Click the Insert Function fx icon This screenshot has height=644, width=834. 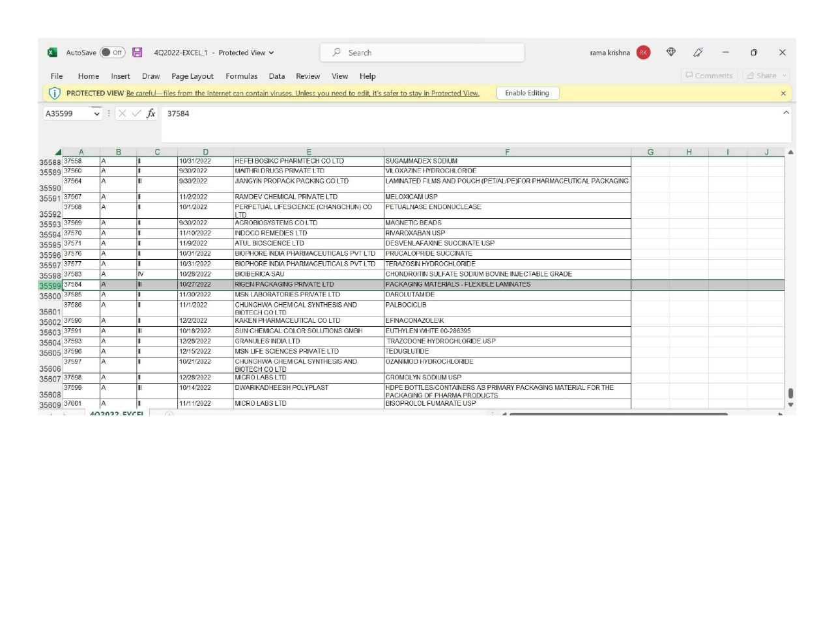pyautogui.click(x=151, y=113)
